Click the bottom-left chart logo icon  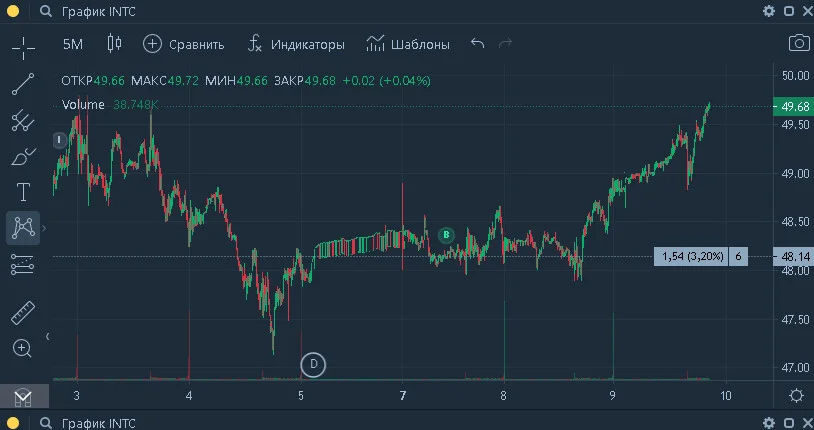23,397
